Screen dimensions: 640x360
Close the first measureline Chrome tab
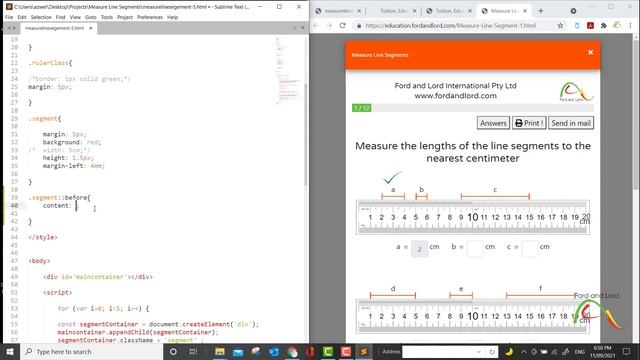pos(359,11)
